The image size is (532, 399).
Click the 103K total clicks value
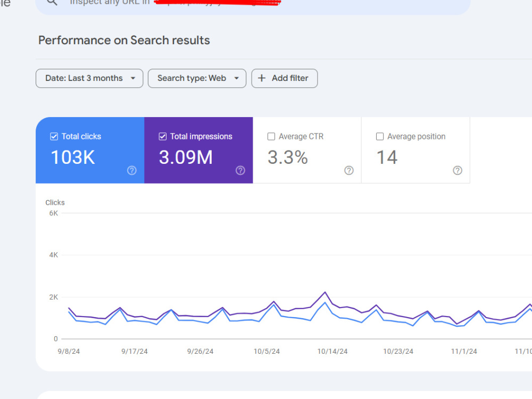(72, 157)
